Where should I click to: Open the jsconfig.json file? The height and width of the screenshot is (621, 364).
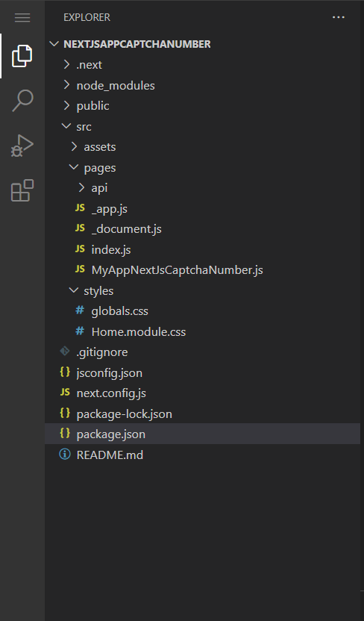109,373
